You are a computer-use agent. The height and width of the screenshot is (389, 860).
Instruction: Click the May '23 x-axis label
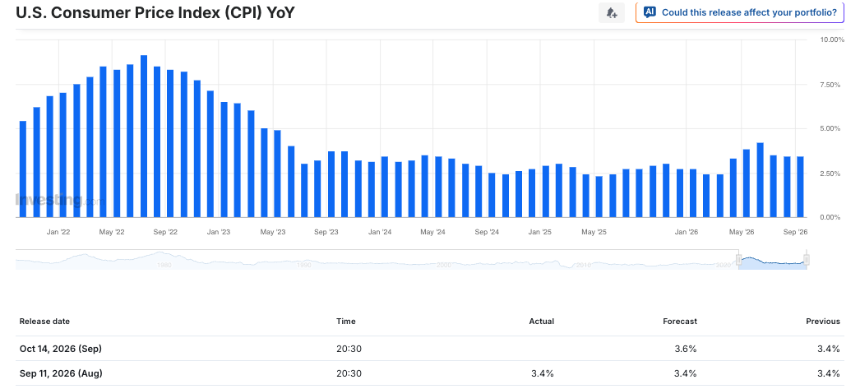click(x=273, y=232)
